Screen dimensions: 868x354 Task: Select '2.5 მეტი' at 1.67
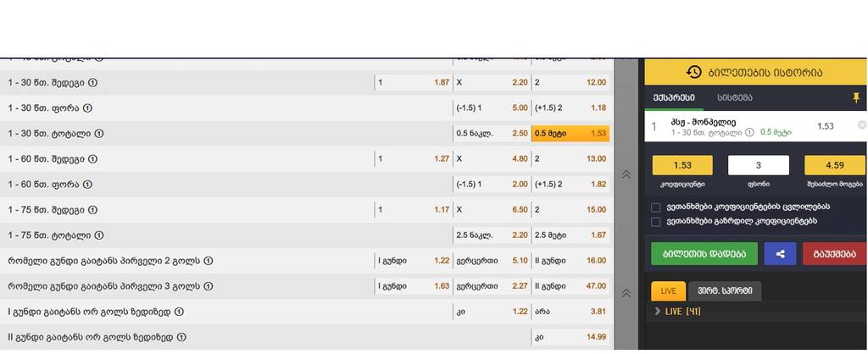tap(570, 235)
